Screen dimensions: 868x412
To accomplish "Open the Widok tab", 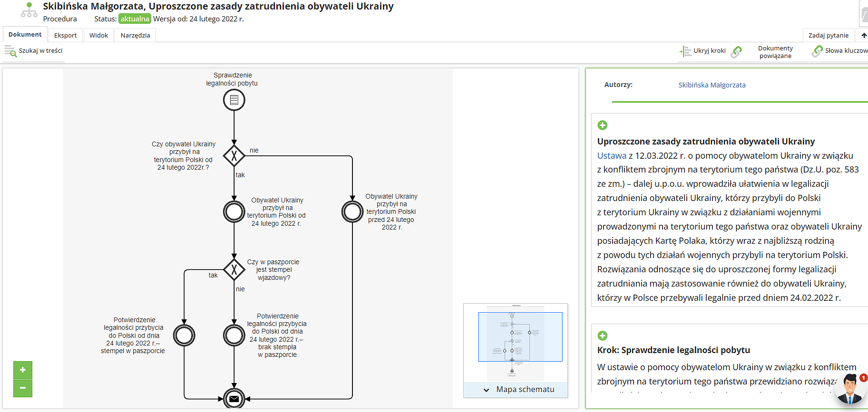I will 98,35.
